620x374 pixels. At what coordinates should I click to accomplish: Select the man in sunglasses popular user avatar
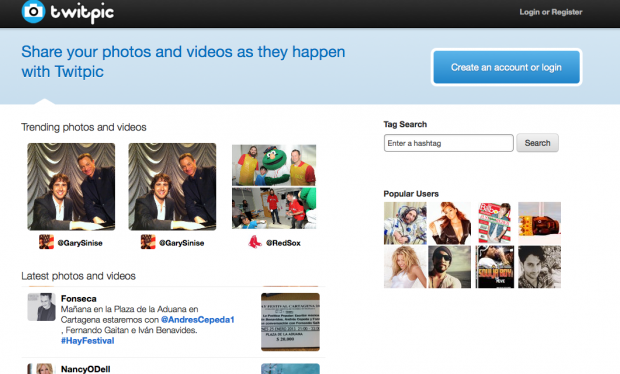pyautogui.click(x=450, y=267)
